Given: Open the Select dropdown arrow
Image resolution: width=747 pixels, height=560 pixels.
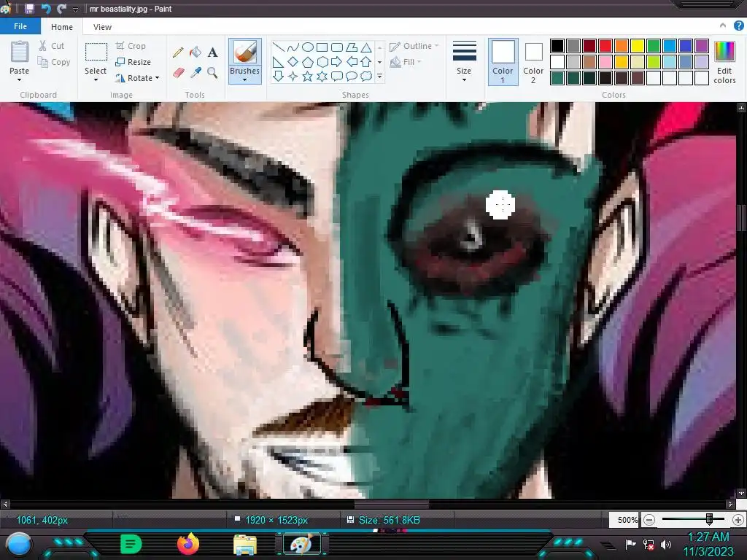Looking at the screenshot, I should pos(96,80).
